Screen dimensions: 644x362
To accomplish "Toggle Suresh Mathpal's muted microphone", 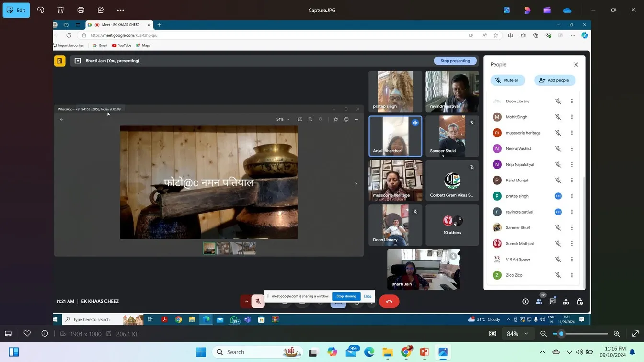I will (x=558, y=244).
